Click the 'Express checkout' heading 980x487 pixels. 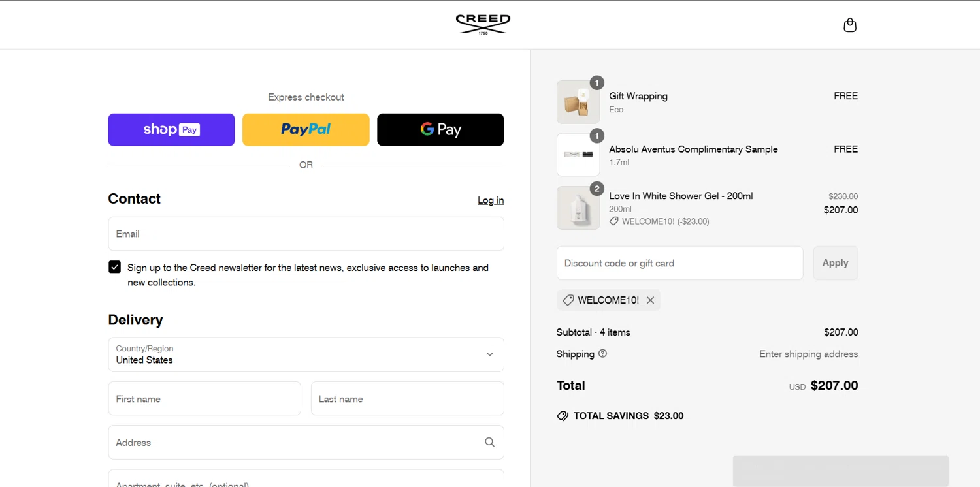coord(306,97)
